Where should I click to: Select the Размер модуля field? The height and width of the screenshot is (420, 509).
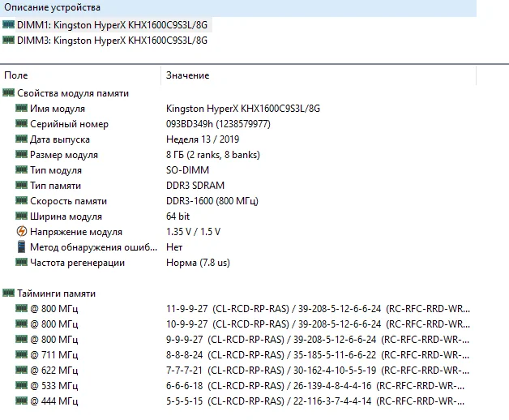tap(64, 155)
